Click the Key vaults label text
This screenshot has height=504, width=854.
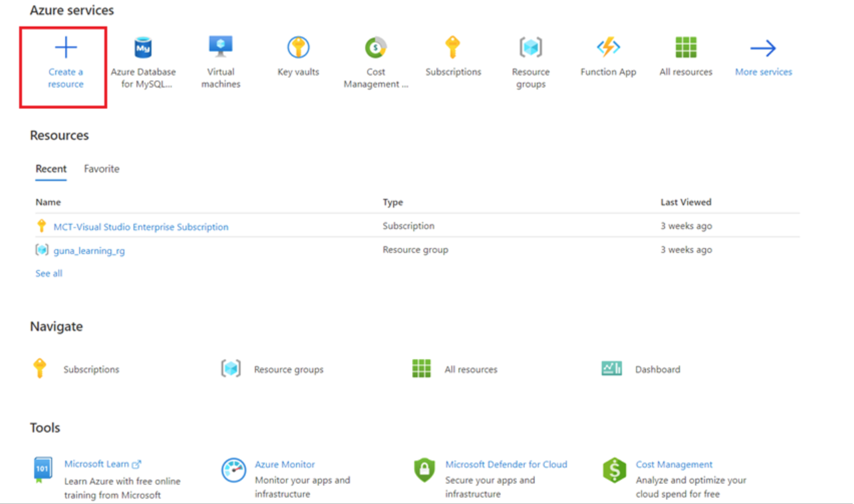point(298,72)
